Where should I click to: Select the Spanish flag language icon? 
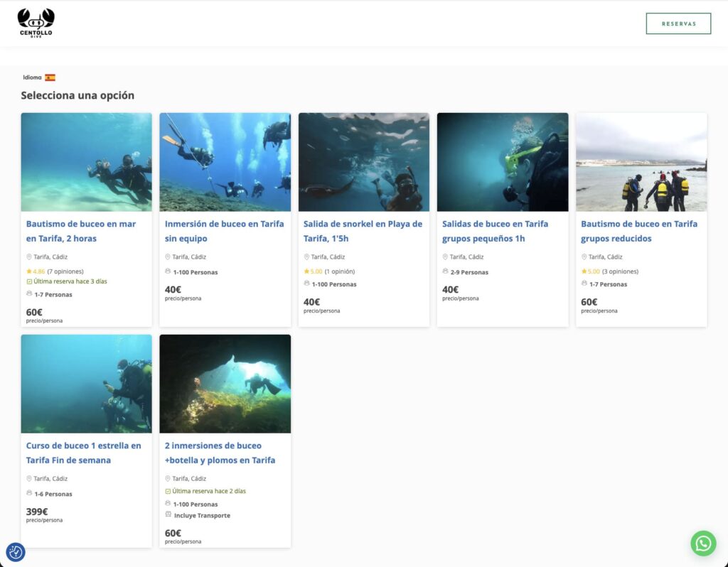click(50, 77)
